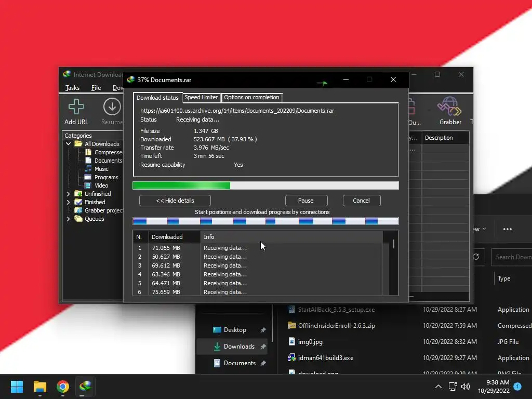
Task: Expand the Unfinished category
Action: pos(68,194)
